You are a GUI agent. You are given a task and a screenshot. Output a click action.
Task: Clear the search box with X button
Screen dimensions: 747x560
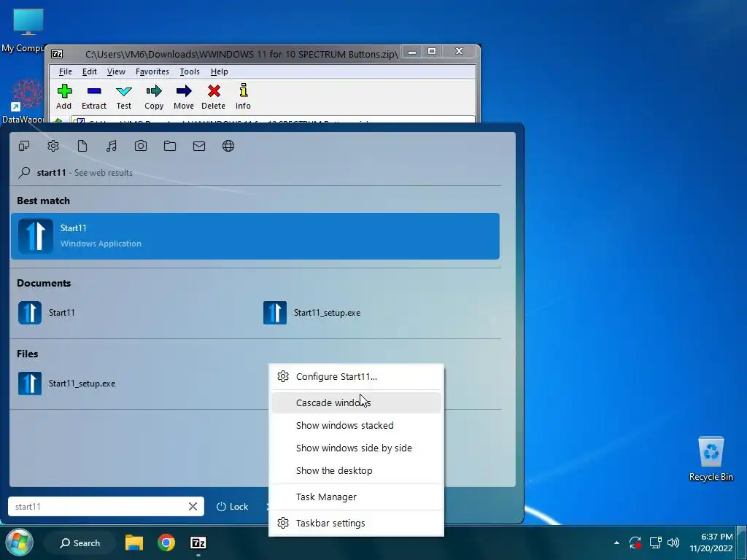point(193,507)
